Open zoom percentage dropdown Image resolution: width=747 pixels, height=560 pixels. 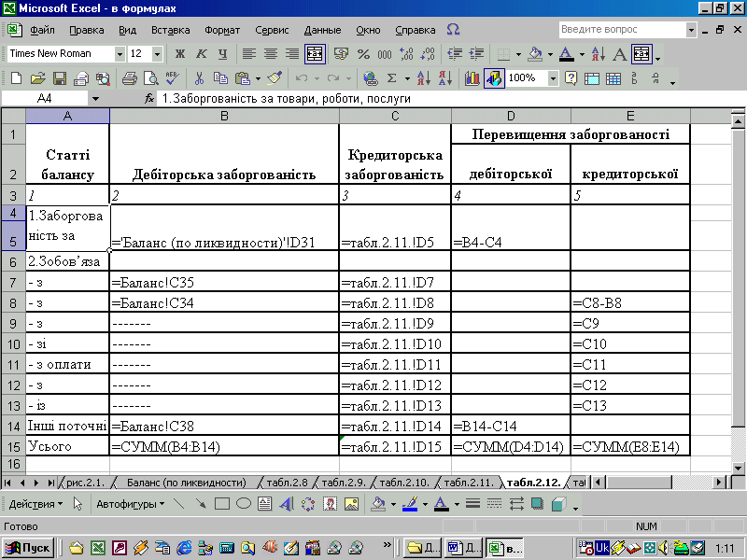coord(553,78)
